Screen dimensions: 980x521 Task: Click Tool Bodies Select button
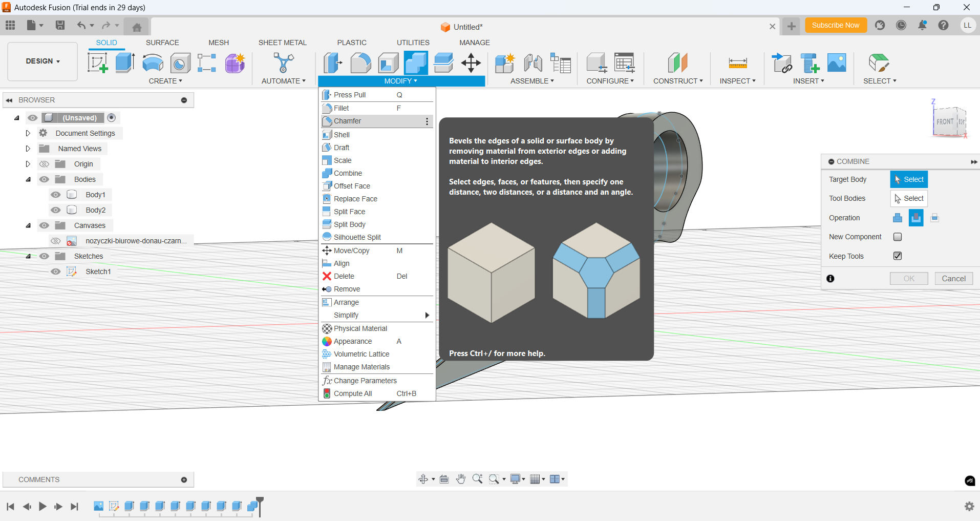pos(909,198)
